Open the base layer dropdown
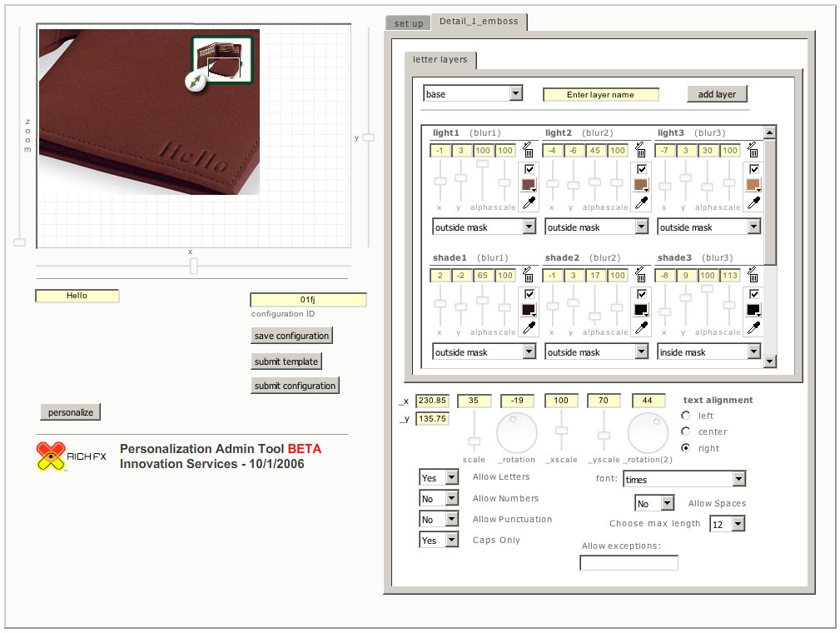The width and height of the screenshot is (840, 633). pyautogui.click(x=473, y=94)
